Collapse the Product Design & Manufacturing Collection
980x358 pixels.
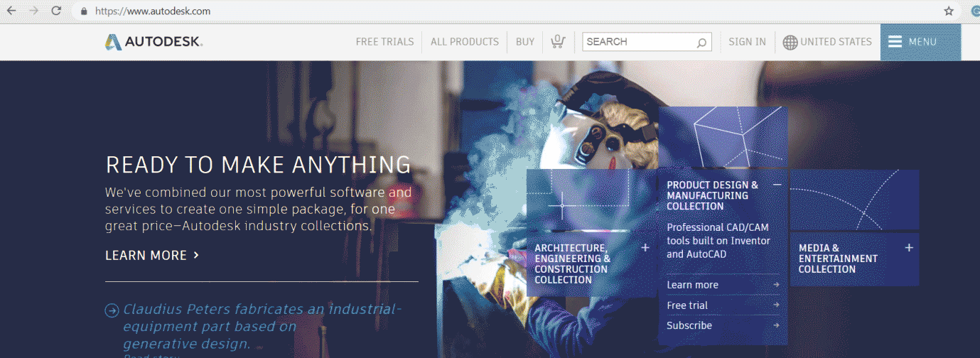(777, 185)
